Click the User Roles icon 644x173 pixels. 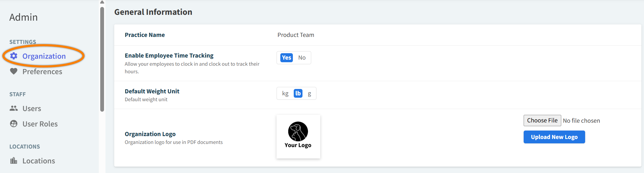pos(14,124)
